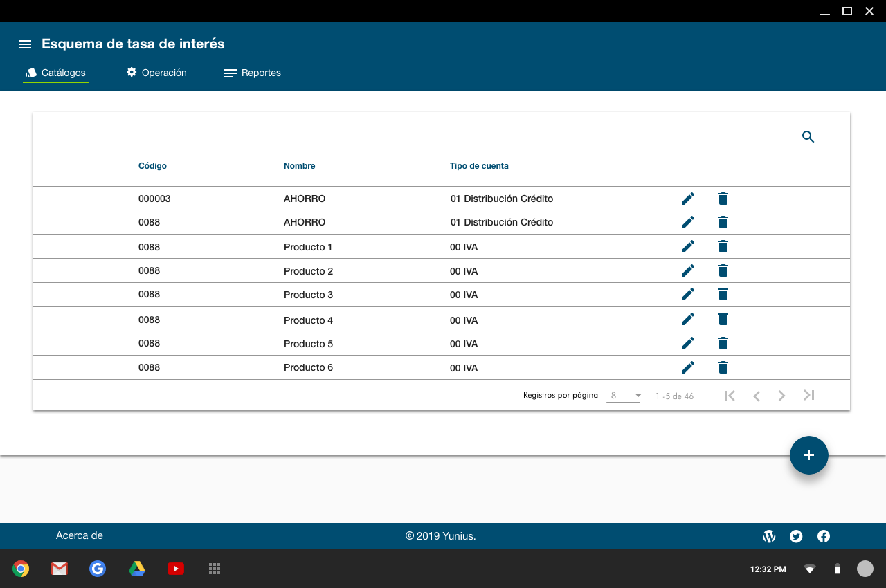886x588 pixels.
Task: Sort by the Código column header
Action: (152, 166)
